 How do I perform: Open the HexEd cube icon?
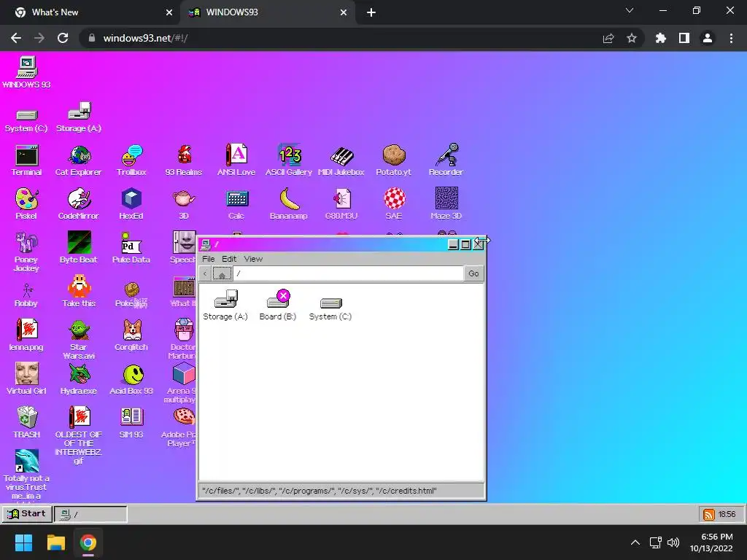click(131, 204)
